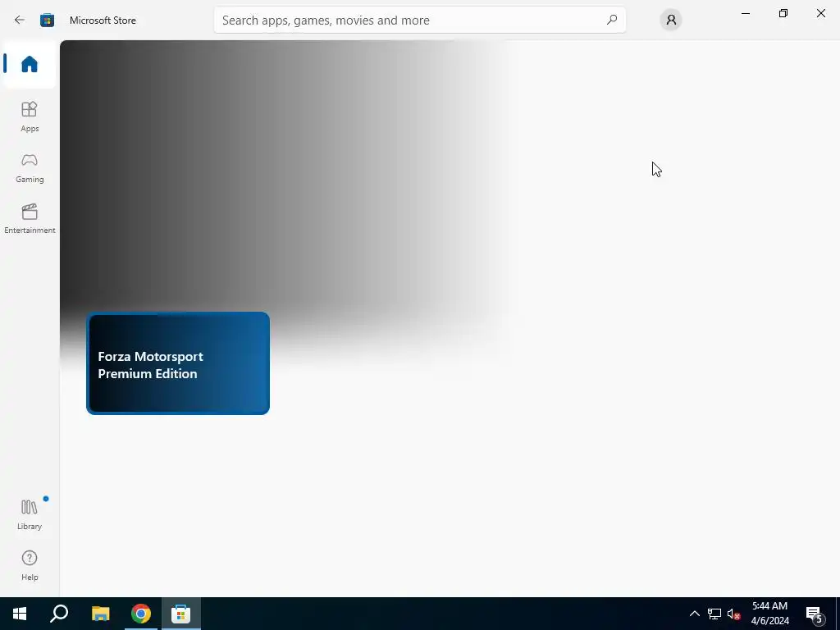This screenshot has height=630, width=840.
Task: Minimize the Microsoft Store window
Action: coord(745,13)
